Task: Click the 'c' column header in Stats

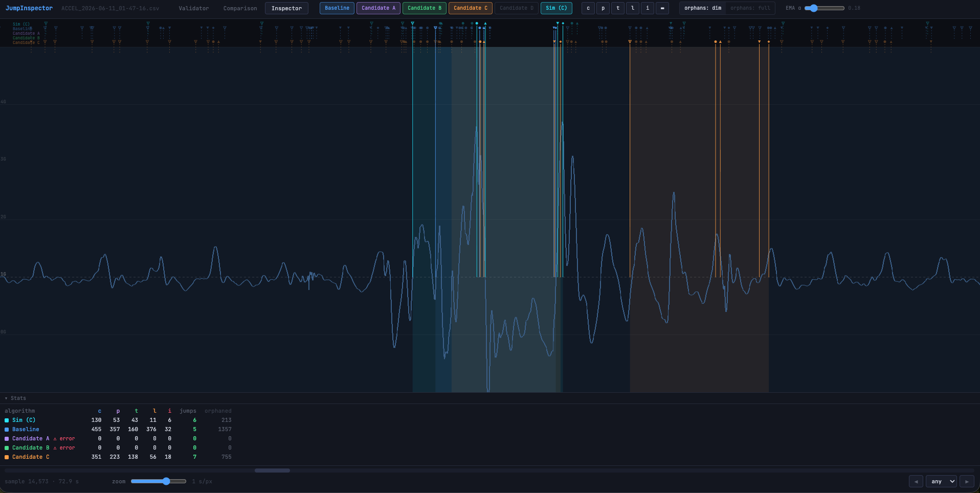Action: pyautogui.click(x=100, y=411)
